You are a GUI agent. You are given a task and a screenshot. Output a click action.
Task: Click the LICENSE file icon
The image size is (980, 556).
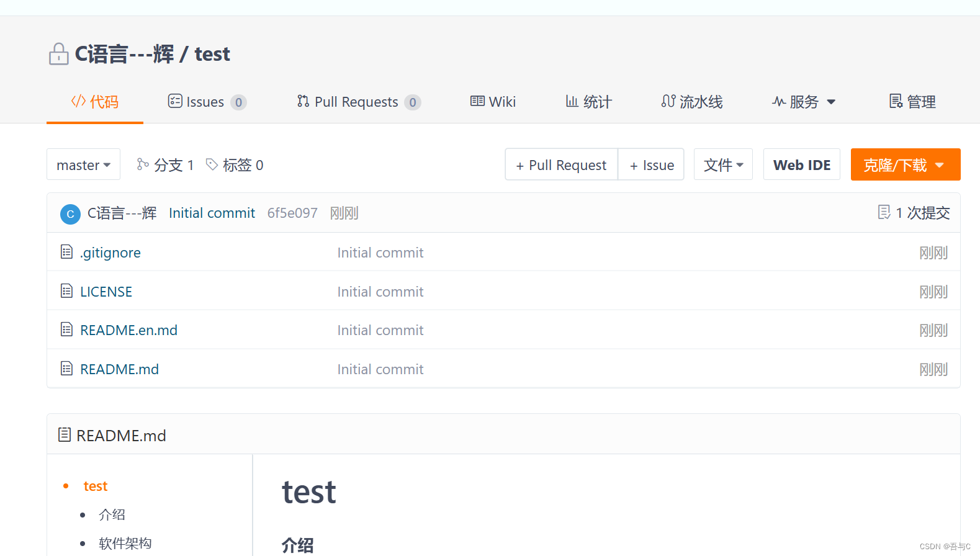[66, 290]
